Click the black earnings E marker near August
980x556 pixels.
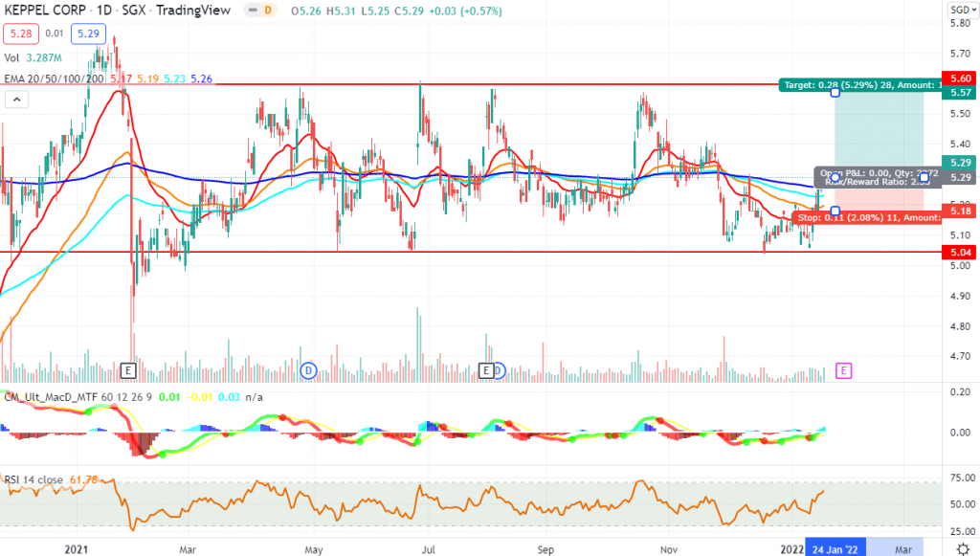pyautogui.click(x=486, y=370)
